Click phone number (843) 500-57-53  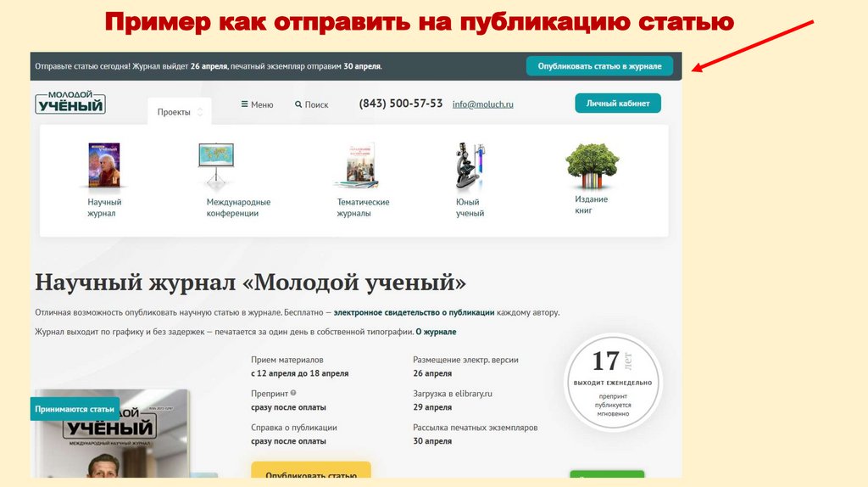(401, 104)
